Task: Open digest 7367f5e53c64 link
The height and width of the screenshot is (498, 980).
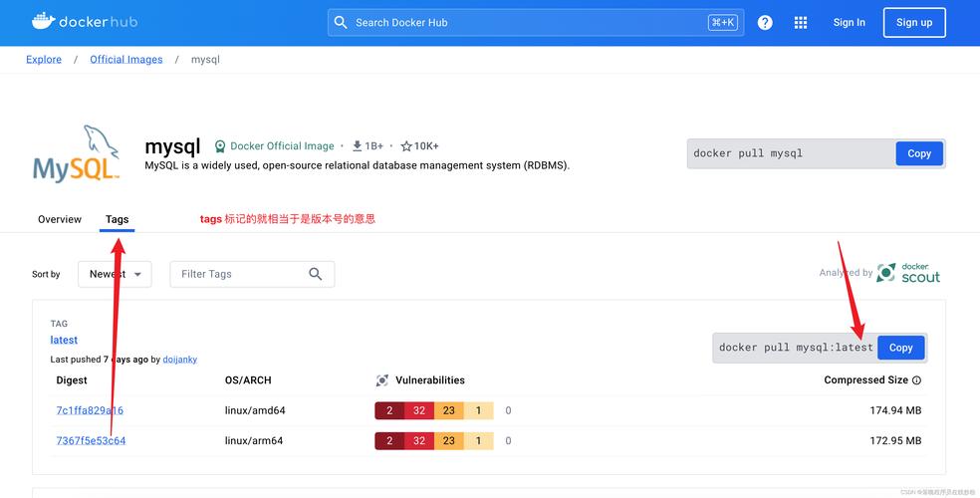Action: pos(92,440)
